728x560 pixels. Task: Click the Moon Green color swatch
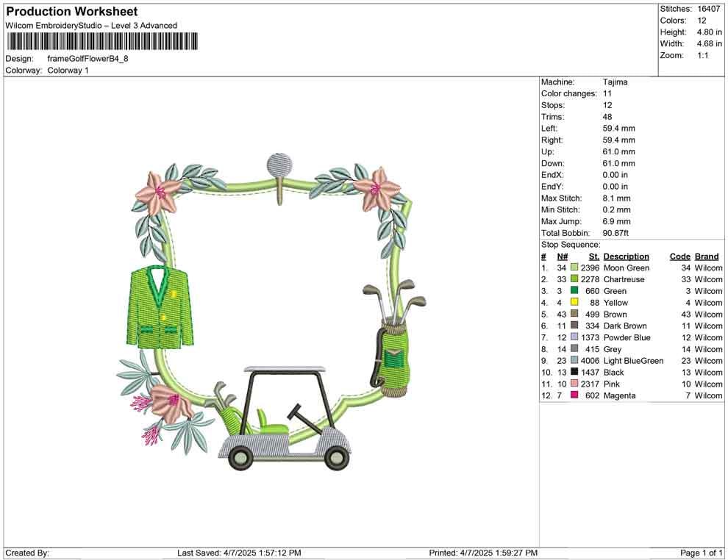[x=574, y=268]
